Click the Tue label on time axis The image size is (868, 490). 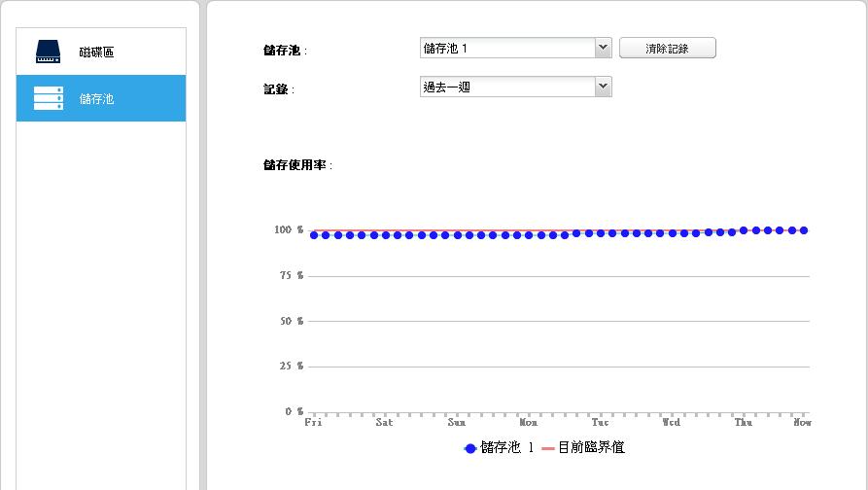click(600, 423)
